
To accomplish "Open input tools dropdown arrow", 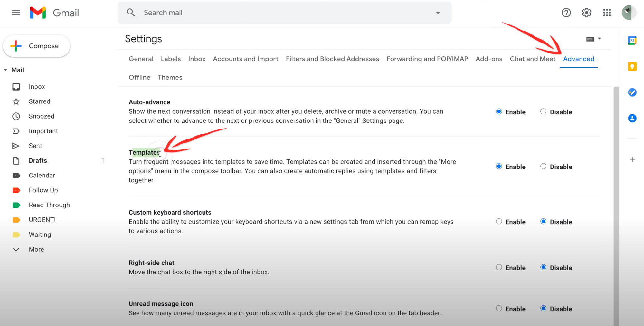I will (x=599, y=39).
